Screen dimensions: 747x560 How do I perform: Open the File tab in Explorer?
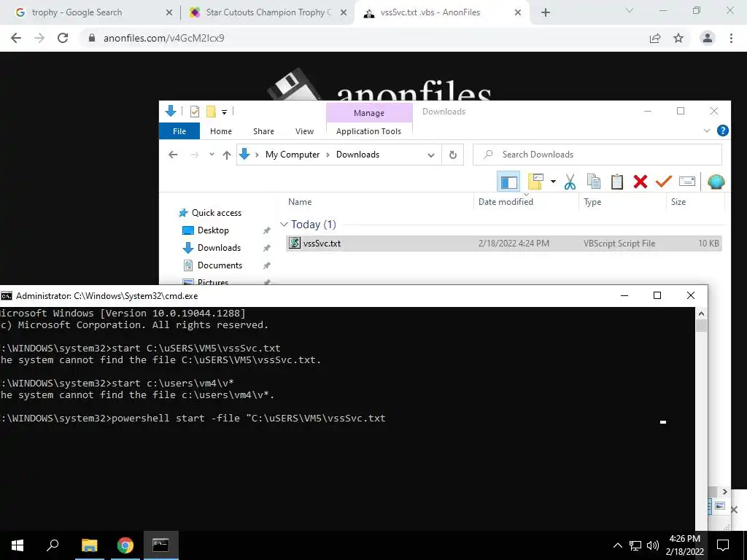[179, 131]
